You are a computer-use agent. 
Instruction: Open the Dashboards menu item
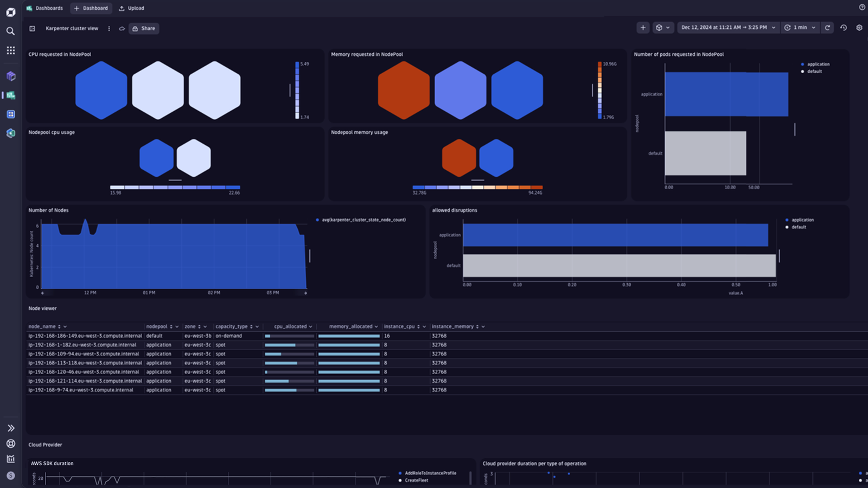(x=44, y=8)
